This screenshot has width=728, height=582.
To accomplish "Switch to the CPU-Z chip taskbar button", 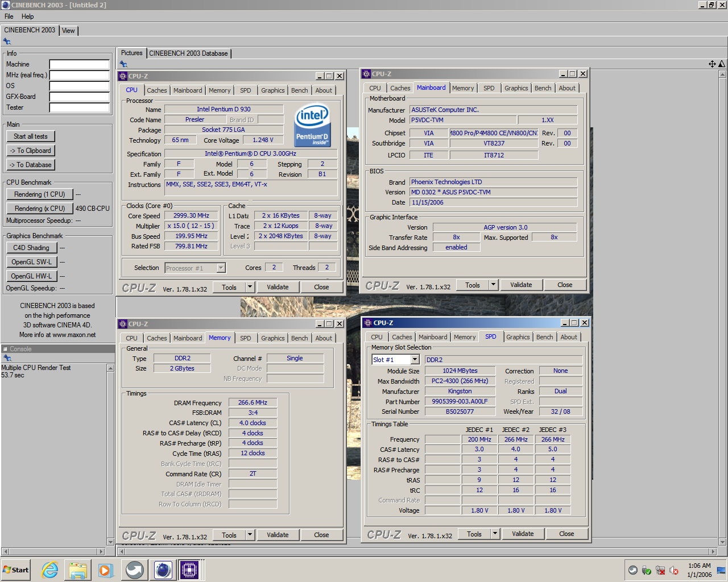I will pyautogui.click(x=189, y=569).
